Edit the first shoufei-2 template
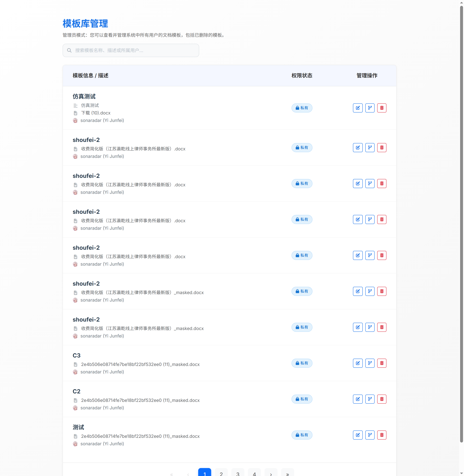This screenshot has width=464, height=476. (358, 147)
